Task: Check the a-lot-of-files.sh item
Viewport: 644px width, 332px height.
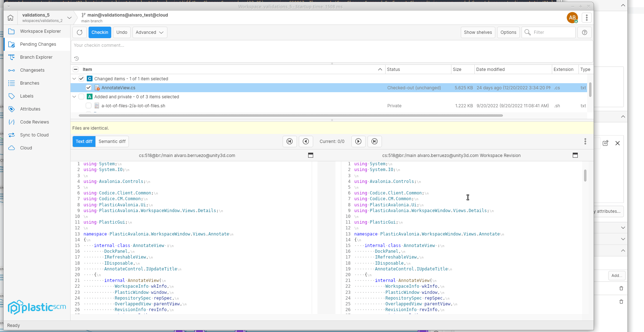Action: tap(88, 105)
